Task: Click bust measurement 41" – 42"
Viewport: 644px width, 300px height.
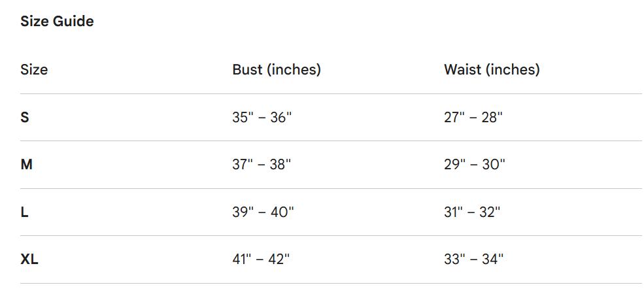Action: [x=261, y=259]
